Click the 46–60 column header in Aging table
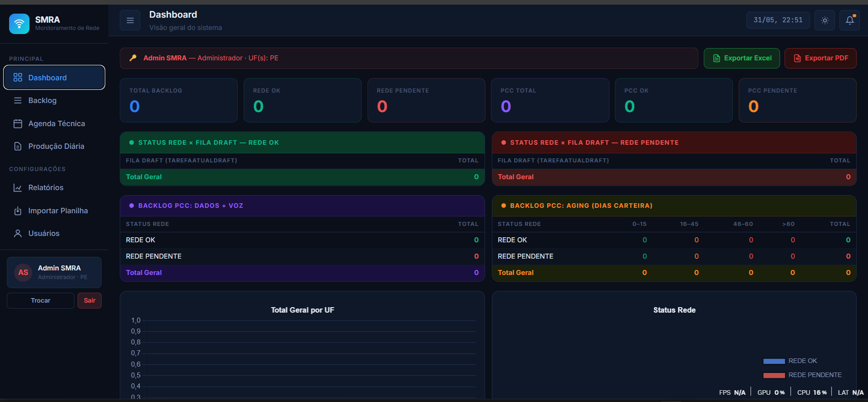Image resolution: width=868 pixels, height=402 pixels. [743, 224]
